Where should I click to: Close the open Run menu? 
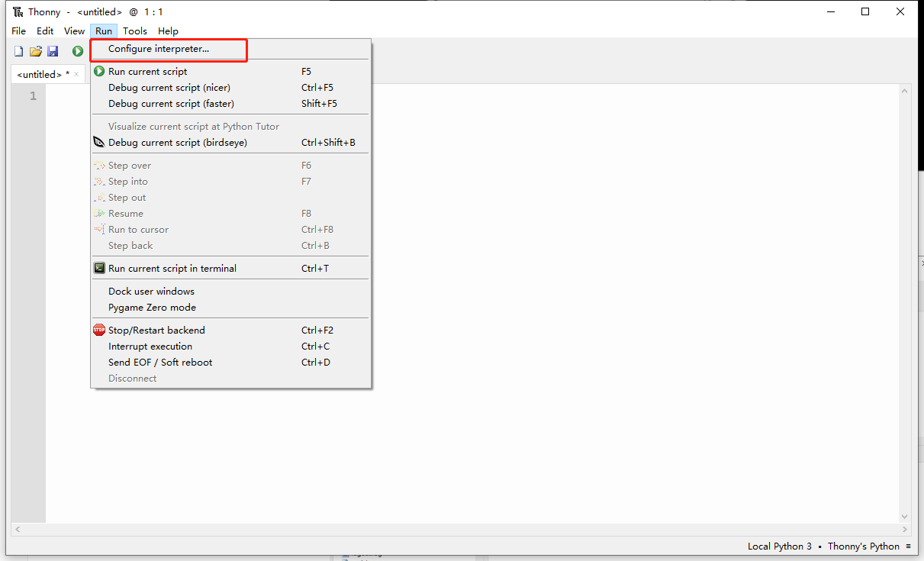[104, 31]
